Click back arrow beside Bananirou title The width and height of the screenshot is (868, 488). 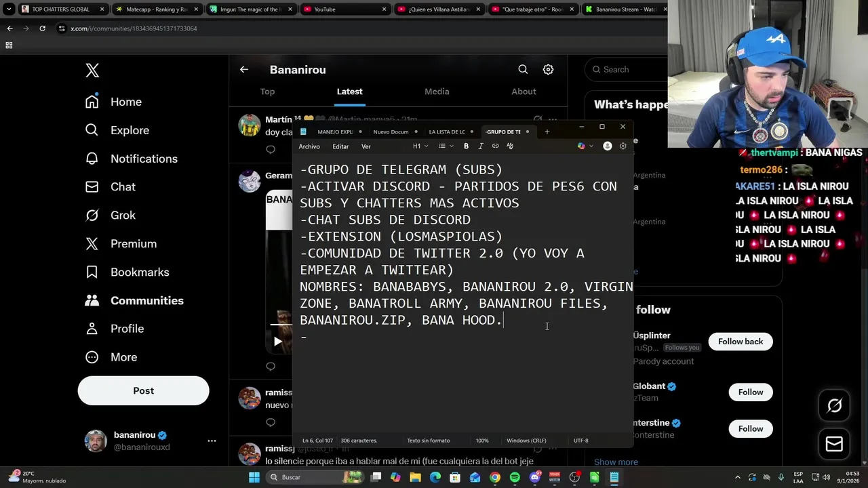(x=244, y=69)
